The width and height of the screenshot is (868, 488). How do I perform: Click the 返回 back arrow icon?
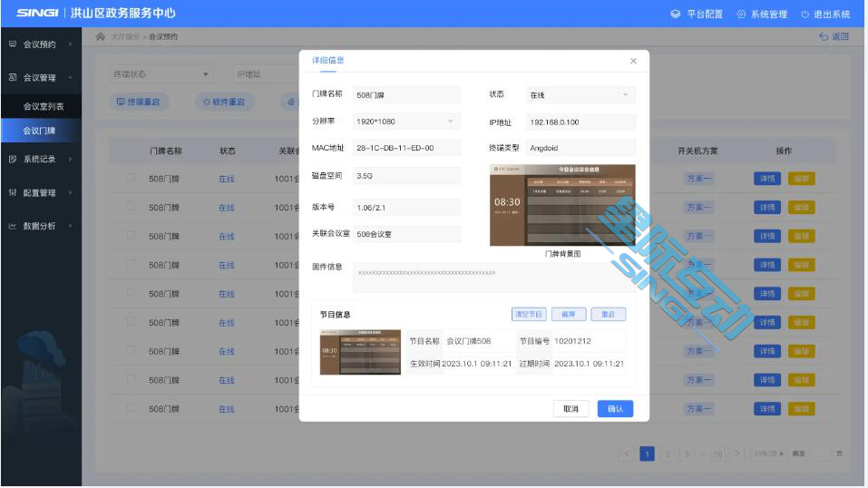(824, 37)
